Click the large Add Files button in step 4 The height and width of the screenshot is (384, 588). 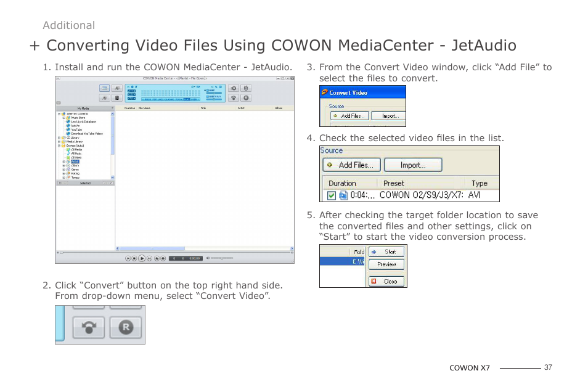(x=351, y=165)
